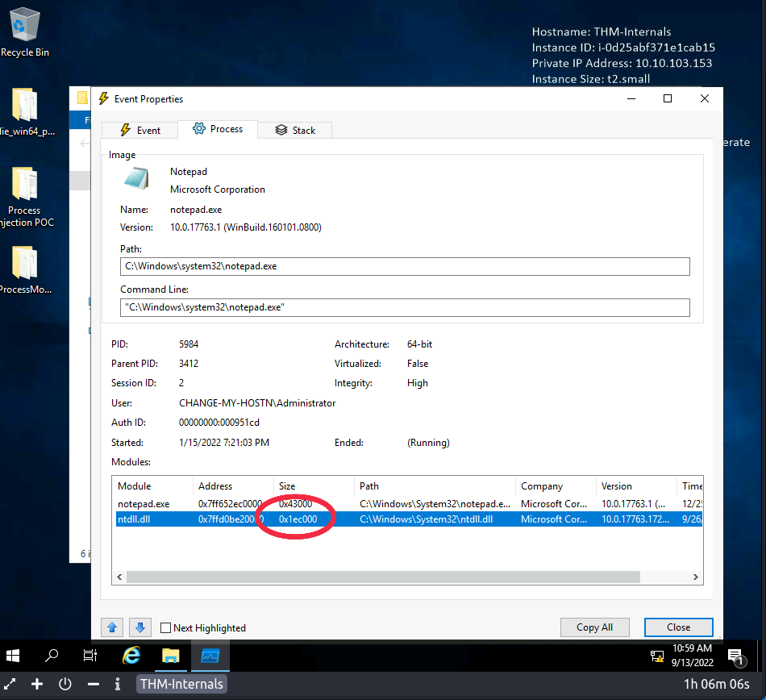Click the power icon in bottom bar

(65, 684)
